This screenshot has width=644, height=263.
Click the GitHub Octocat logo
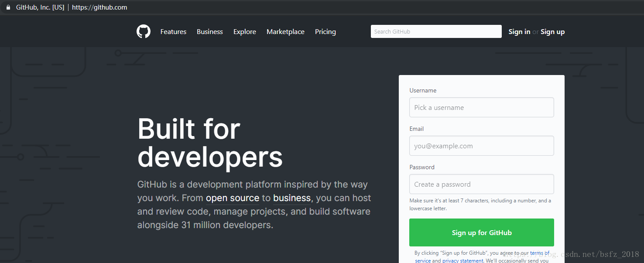144,31
